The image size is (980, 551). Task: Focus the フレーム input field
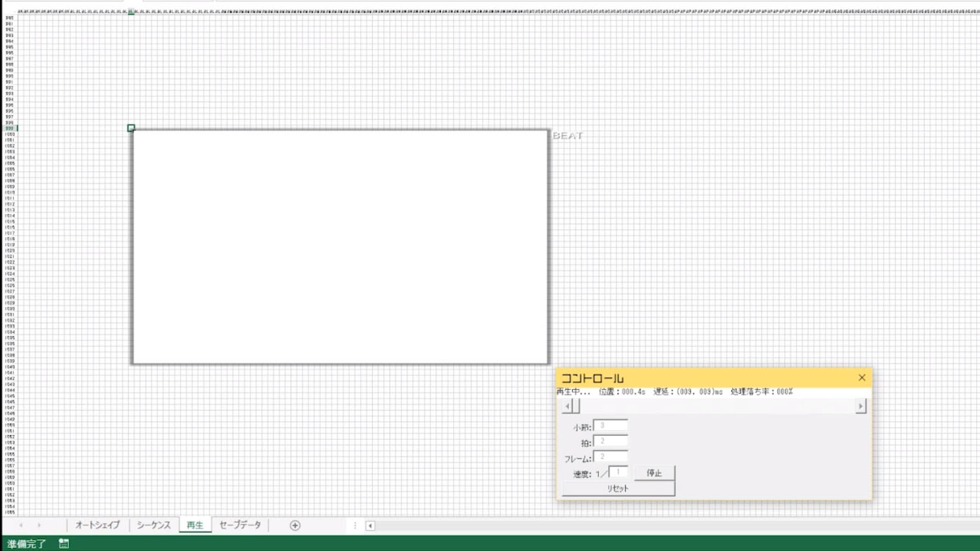point(611,457)
